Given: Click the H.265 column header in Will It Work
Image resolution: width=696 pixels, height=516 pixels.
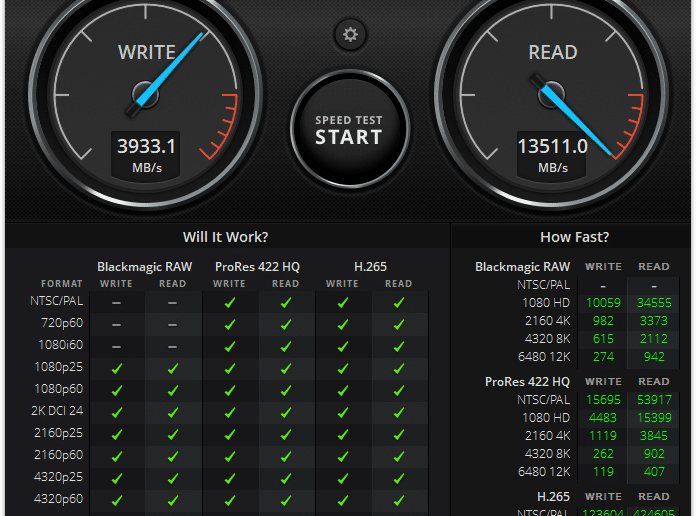Looking at the screenshot, I should click(x=371, y=266).
